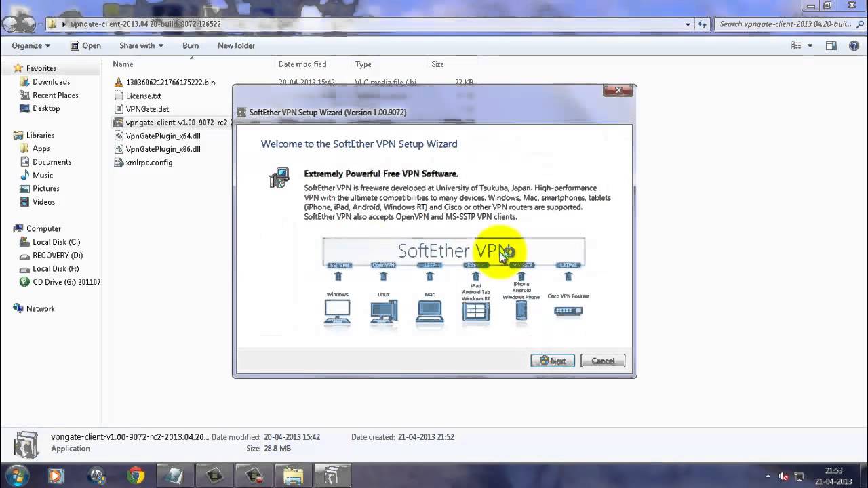Click Next in the SoftEther setup wizard

[x=552, y=361]
